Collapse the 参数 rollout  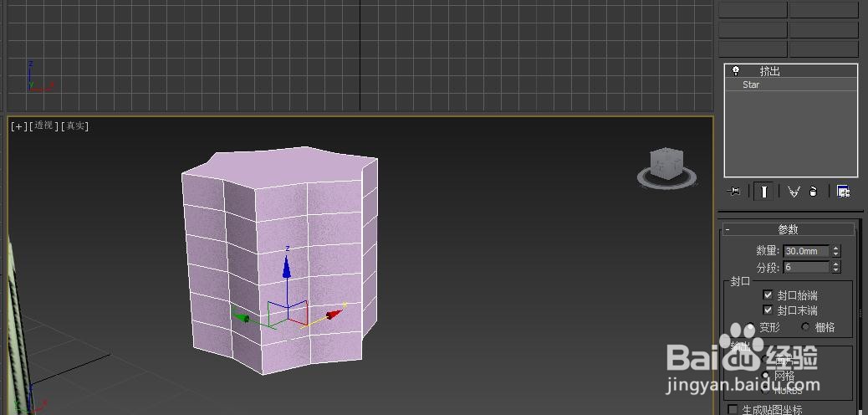(789, 229)
